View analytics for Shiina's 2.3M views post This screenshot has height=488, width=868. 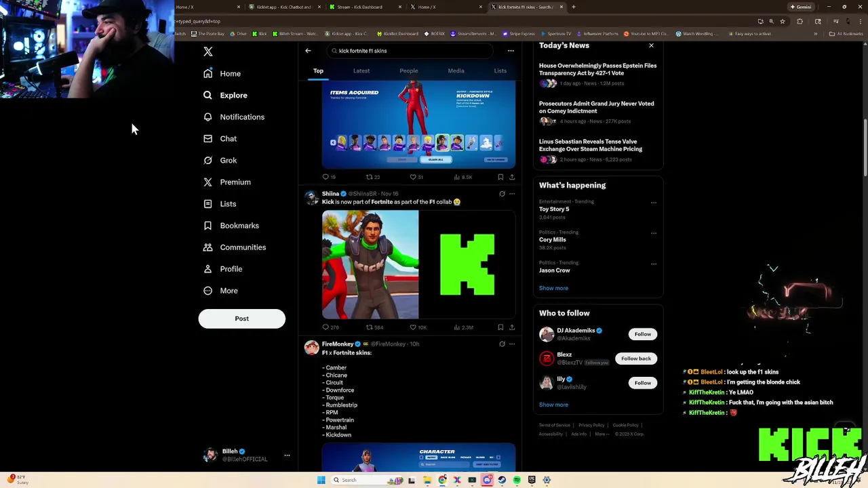point(463,327)
